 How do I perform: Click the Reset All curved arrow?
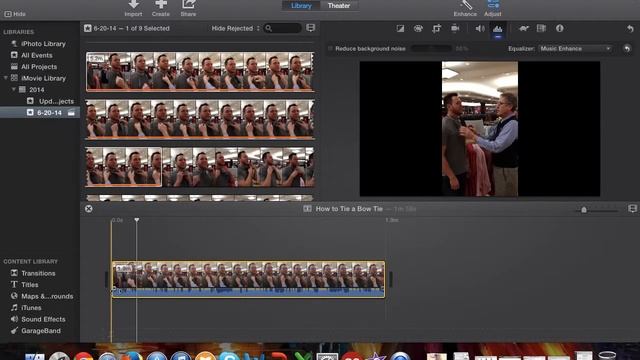pos(630,29)
